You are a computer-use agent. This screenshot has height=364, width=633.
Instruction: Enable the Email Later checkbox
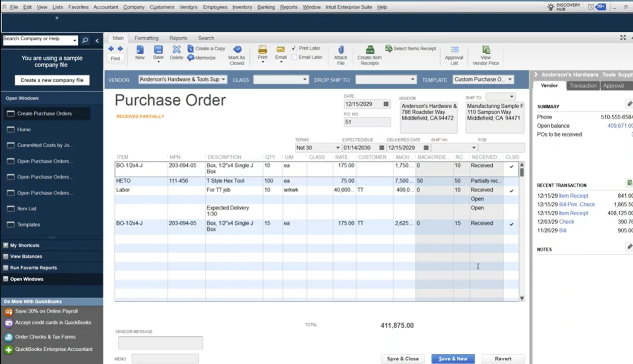[294, 57]
